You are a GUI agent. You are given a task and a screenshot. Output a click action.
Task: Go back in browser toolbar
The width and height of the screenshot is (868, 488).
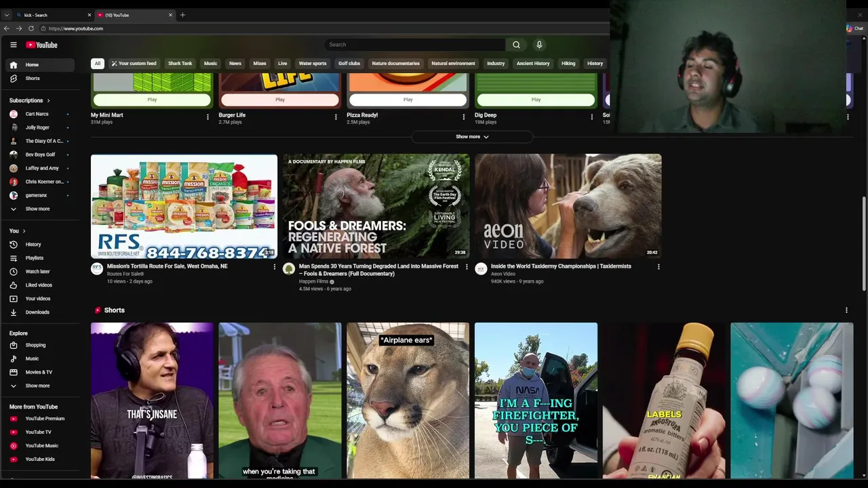(7, 28)
